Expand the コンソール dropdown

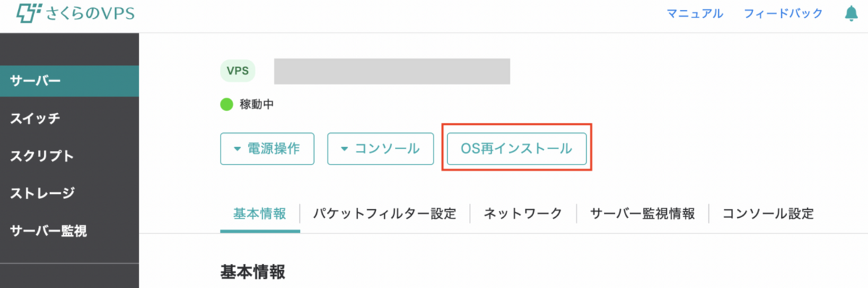tap(380, 149)
